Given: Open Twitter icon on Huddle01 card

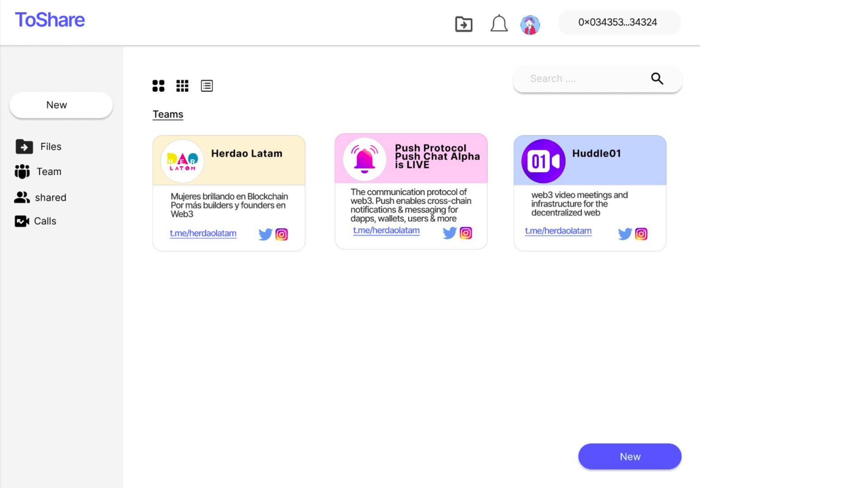Looking at the screenshot, I should pyautogui.click(x=625, y=234).
